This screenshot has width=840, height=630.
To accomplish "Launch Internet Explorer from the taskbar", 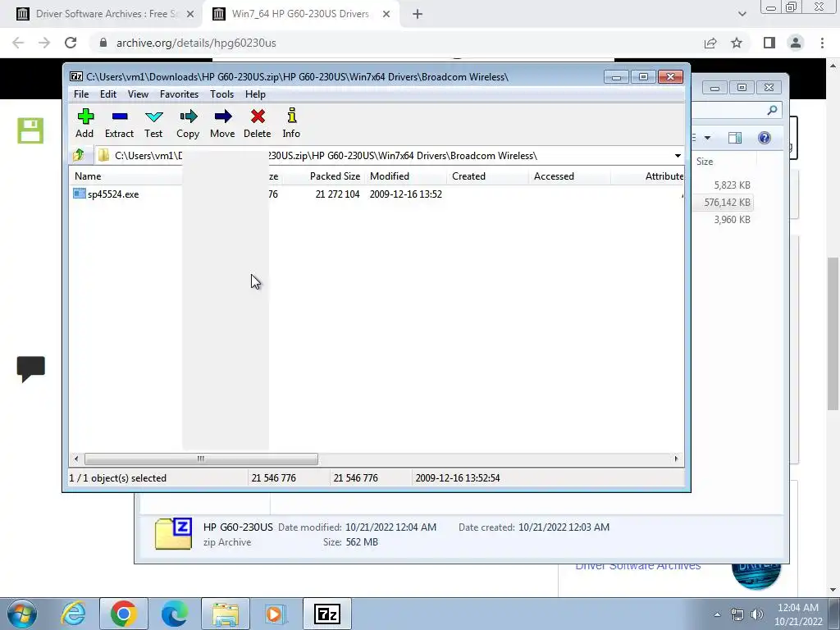I will [x=73, y=614].
